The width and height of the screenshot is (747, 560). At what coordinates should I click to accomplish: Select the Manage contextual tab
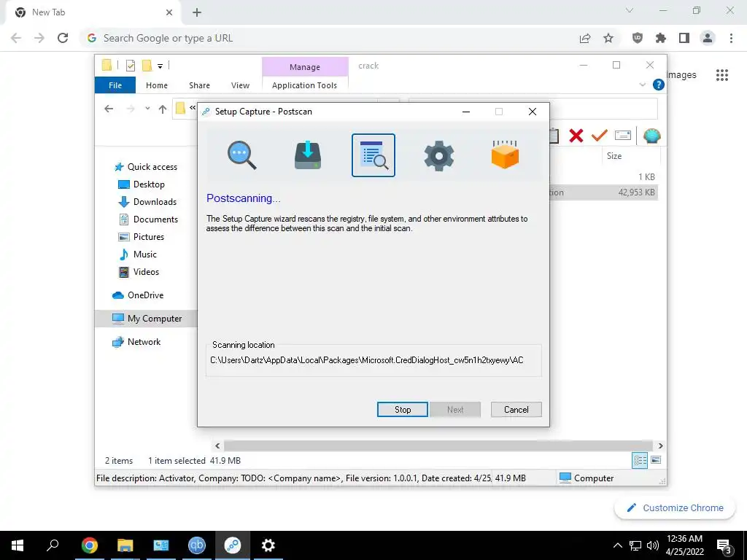pos(305,67)
